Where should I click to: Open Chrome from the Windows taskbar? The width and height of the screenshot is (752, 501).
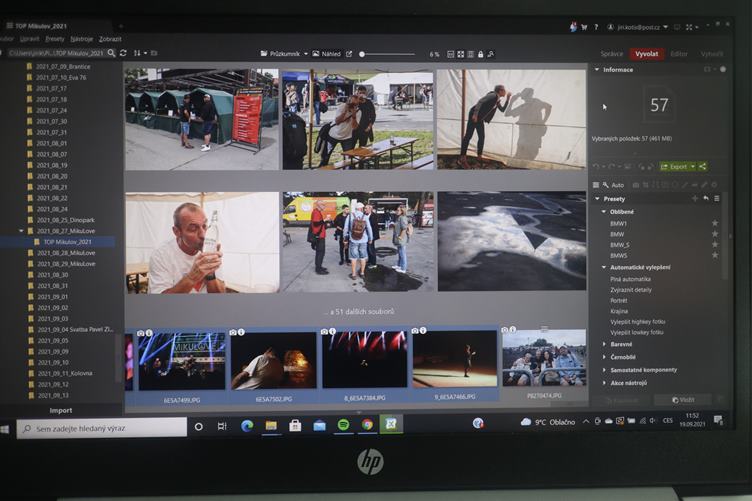(367, 425)
